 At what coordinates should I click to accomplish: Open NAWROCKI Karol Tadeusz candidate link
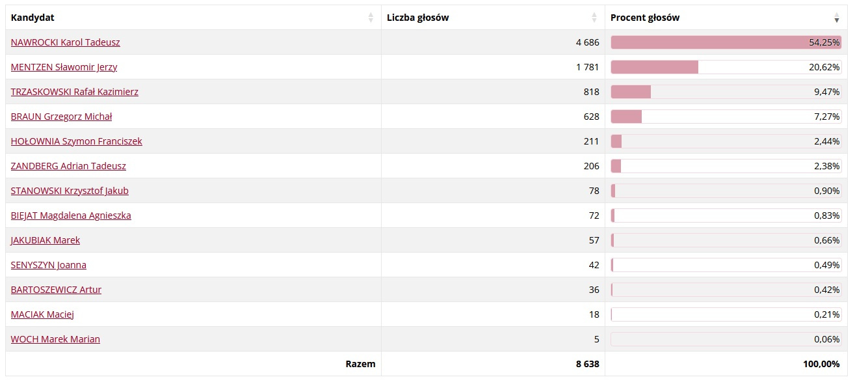(x=66, y=42)
